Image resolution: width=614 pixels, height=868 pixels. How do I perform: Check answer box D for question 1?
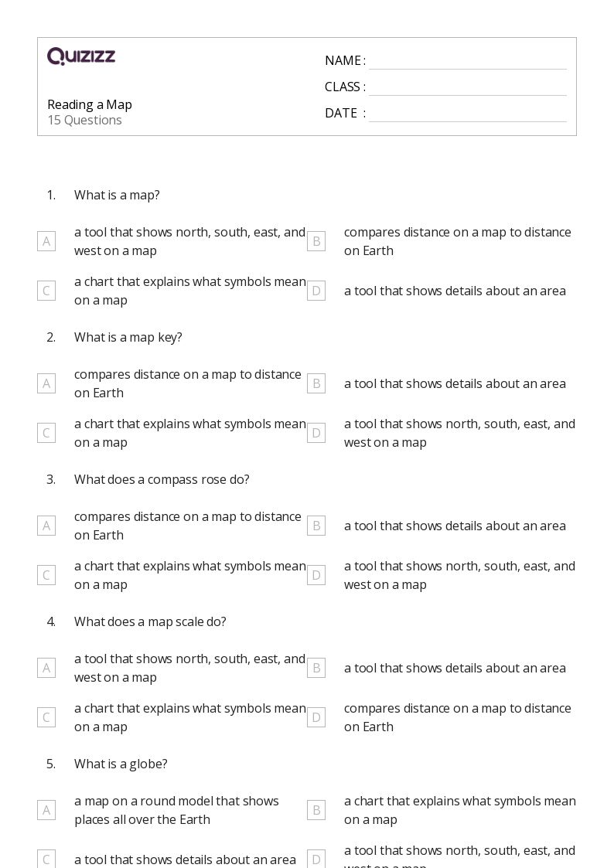(316, 291)
